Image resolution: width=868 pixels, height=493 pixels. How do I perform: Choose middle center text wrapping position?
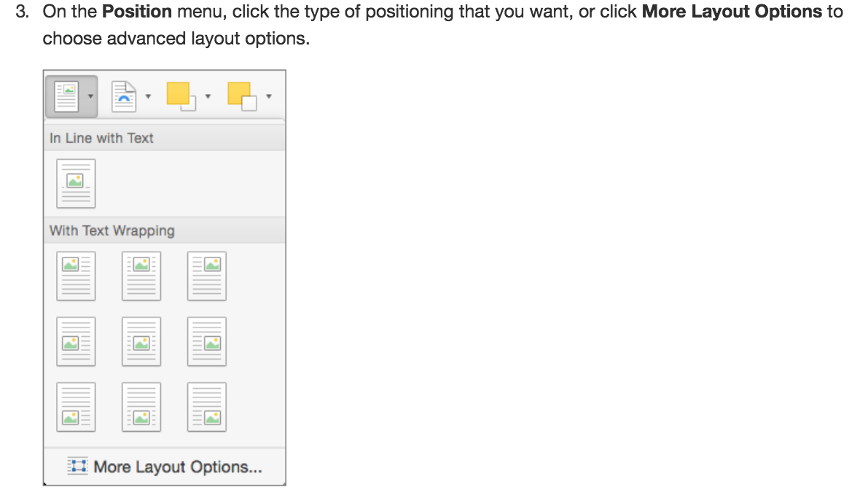pos(141,341)
